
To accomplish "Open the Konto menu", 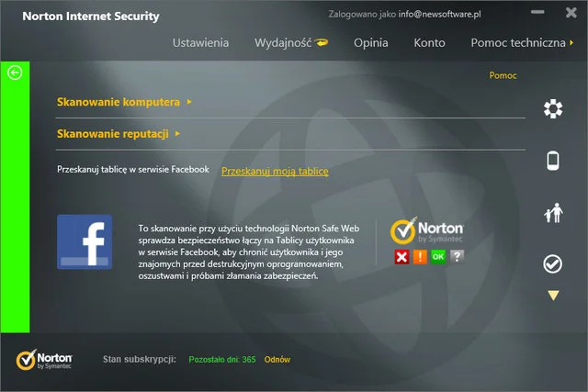I will pos(429,43).
